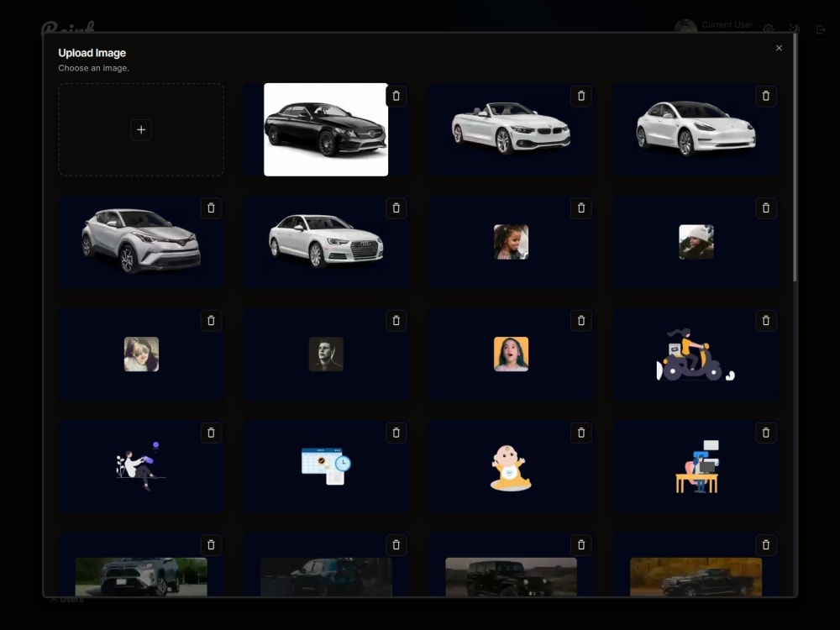Open settings gear in top bar

coord(769,29)
